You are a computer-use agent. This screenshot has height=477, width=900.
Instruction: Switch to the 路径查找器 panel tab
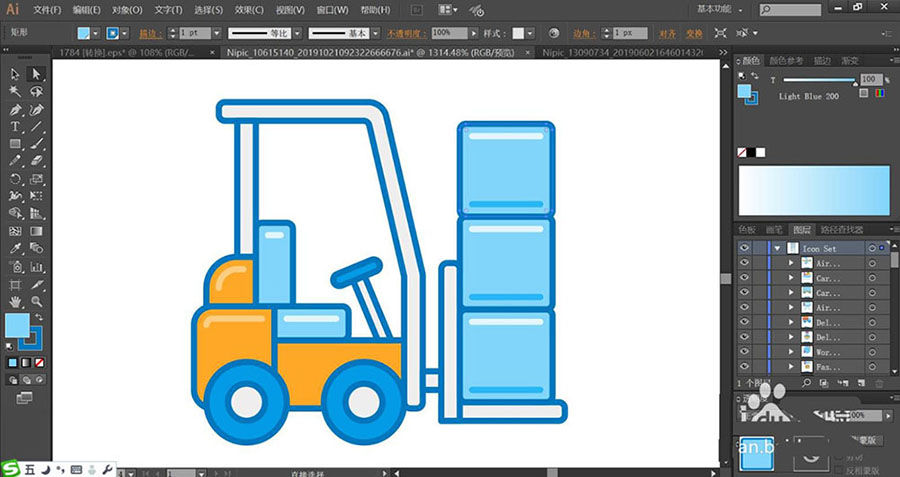click(x=842, y=229)
